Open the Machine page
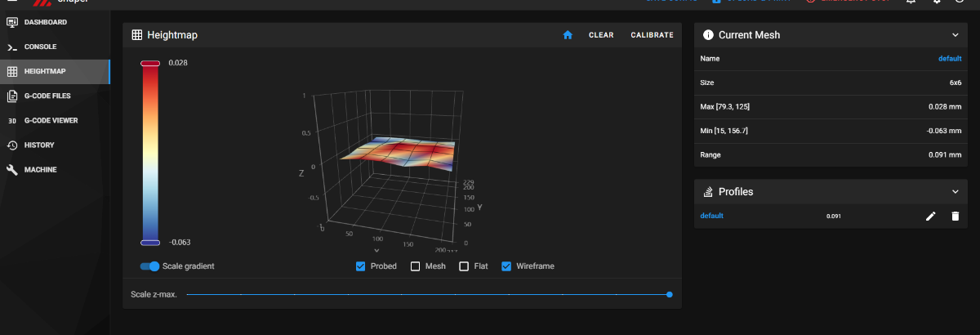 pos(55,169)
